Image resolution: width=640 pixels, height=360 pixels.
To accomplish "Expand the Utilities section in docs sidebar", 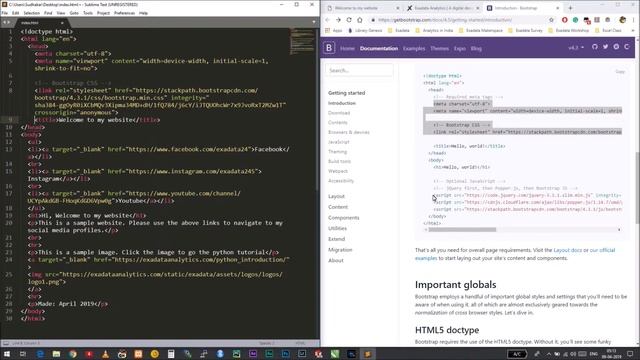I will (338, 228).
